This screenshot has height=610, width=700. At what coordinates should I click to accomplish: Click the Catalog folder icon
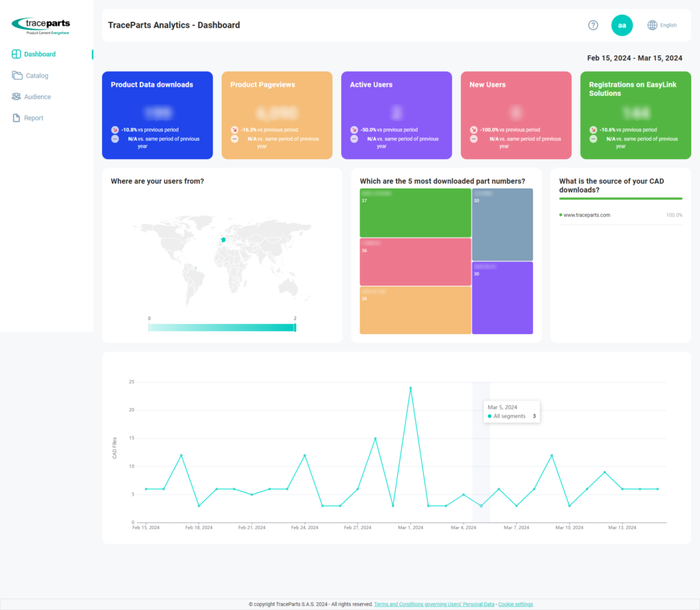16,76
